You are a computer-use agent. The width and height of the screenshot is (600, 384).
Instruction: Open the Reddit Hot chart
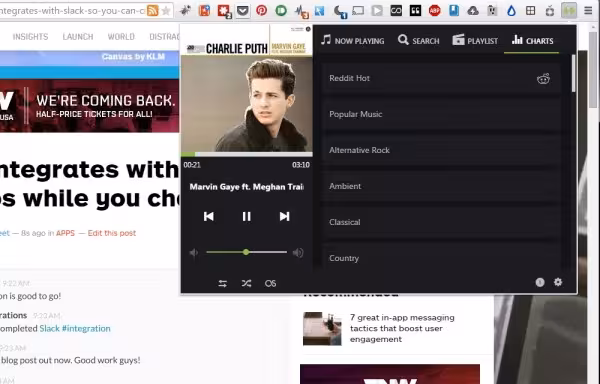(x=441, y=78)
